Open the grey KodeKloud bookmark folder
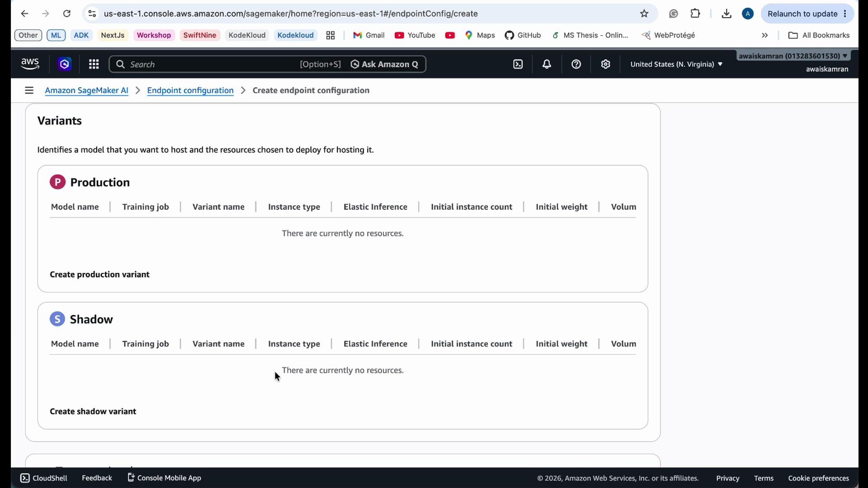Screen dimensions: 868x488 click(x=247, y=35)
